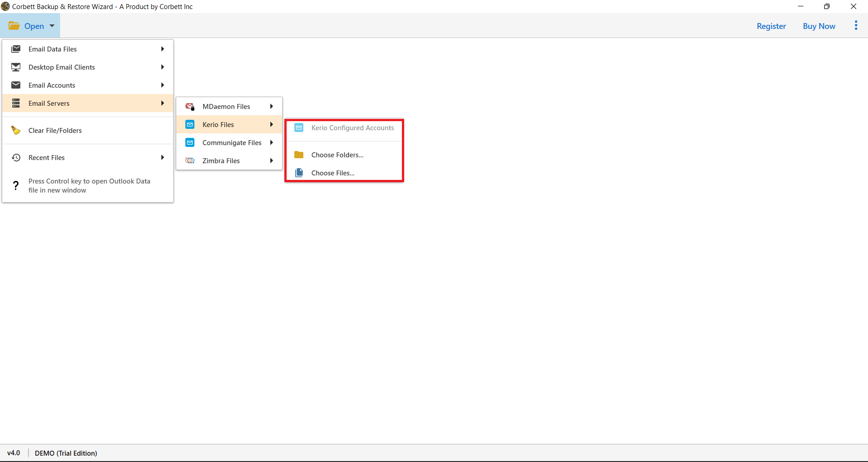The image size is (868, 462).
Task: Open the Email Data Files menu entry
Action: 88,49
